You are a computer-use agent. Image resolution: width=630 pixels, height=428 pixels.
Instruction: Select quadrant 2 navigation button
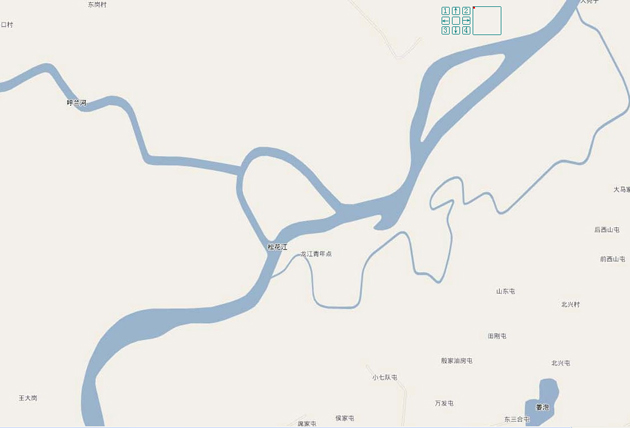pyautogui.click(x=466, y=11)
